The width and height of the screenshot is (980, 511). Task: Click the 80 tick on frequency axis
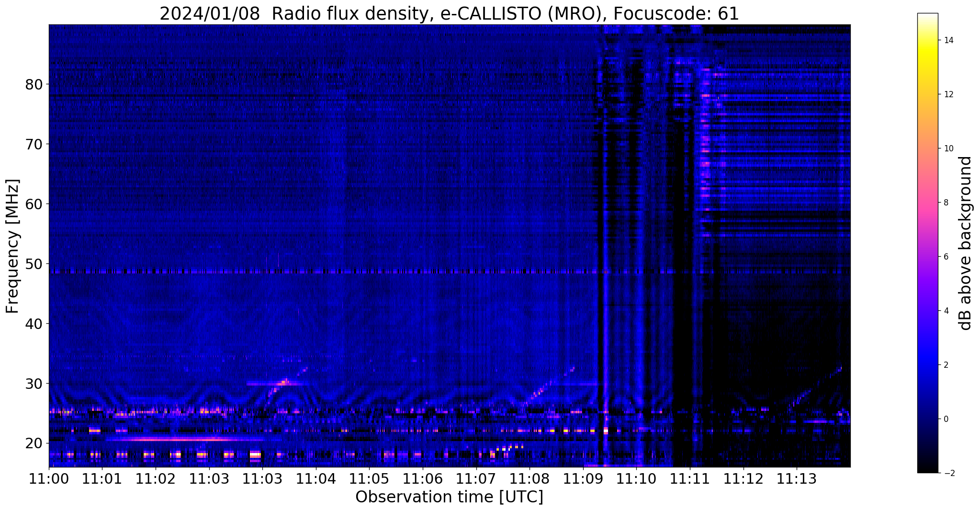[x=34, y=85]
